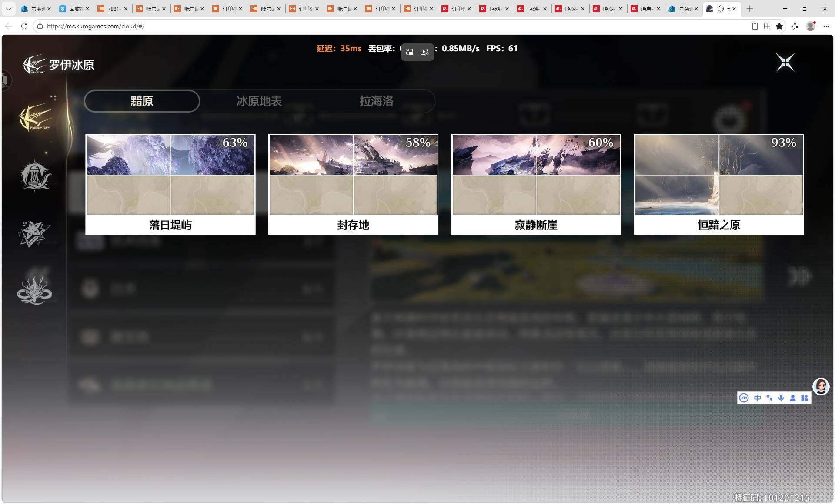This screenshot has width=835, height=504.
Task: Open the 寂静断崖 area card
Action: pyautogui.click(x=536, y=184)
